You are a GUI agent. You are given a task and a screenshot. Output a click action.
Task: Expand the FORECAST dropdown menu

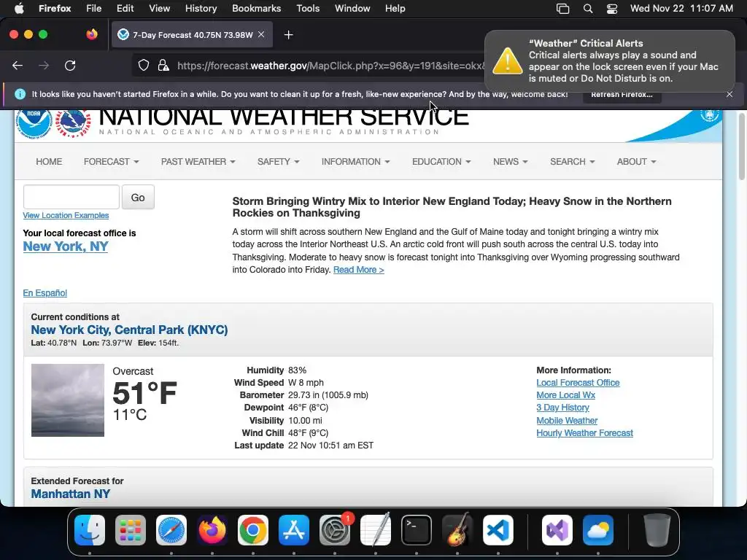pos(112,162)
